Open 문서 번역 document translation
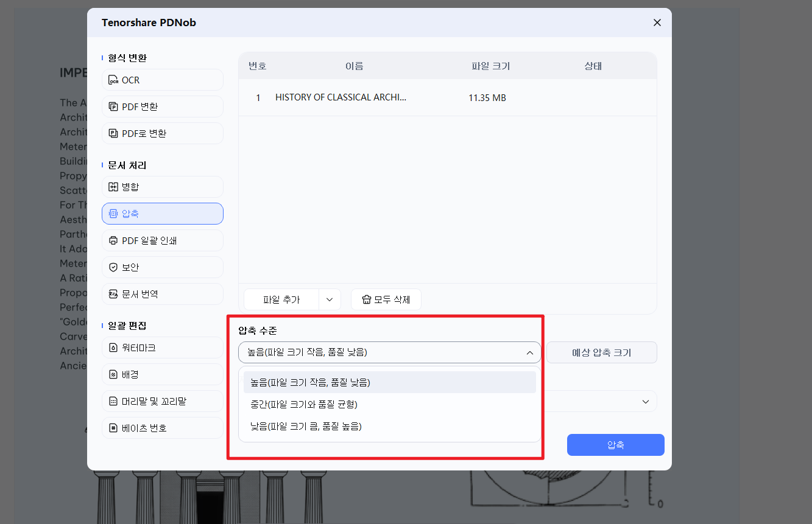Viewport: 812px width, 524px height. [163, 294]
